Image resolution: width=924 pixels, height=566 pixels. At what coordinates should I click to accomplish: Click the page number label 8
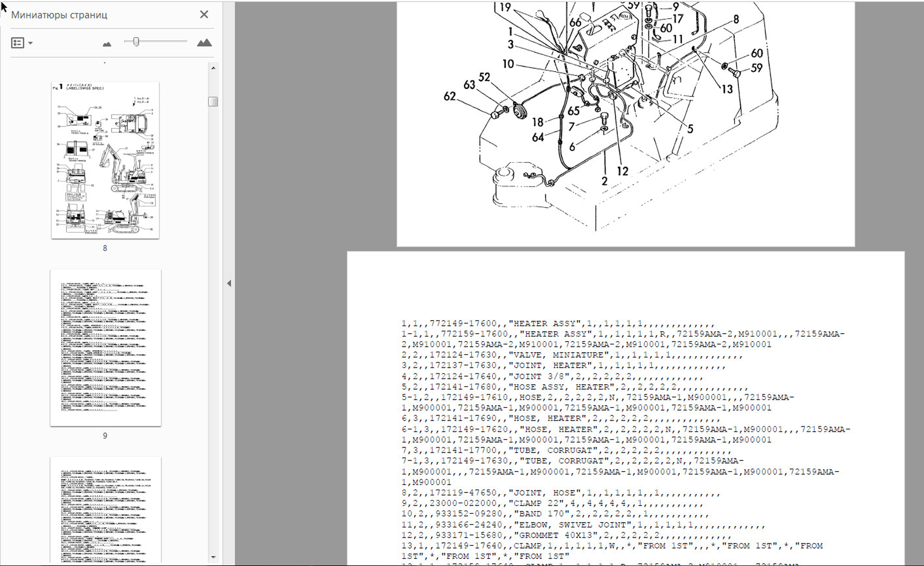pos(105,248)
